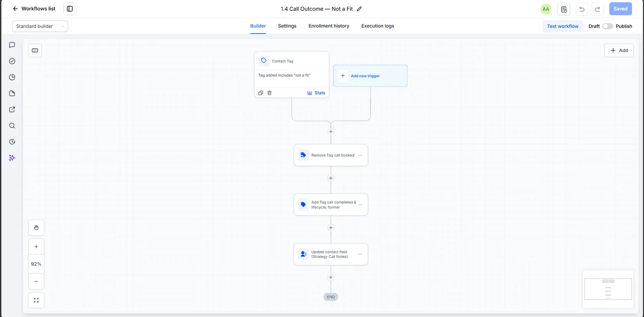Image resolution: width=644 pixels, height=317 pixels.
Task: Redo the last change
Action: click(x=597, y=9)
